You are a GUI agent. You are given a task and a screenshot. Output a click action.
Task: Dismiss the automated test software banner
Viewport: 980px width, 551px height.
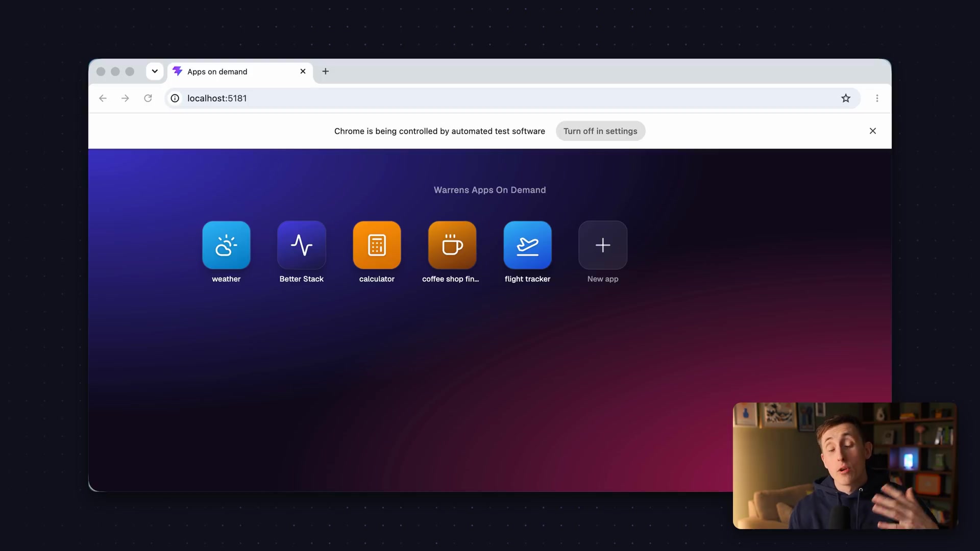click(x=873, y=131)
